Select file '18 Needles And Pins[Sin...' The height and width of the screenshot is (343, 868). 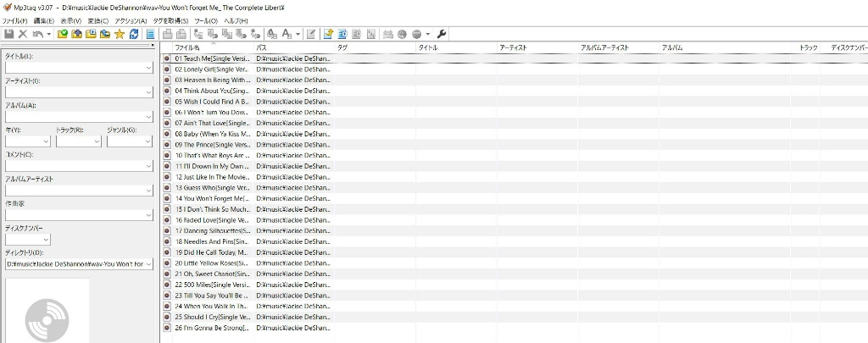click(x=213, y=241)
